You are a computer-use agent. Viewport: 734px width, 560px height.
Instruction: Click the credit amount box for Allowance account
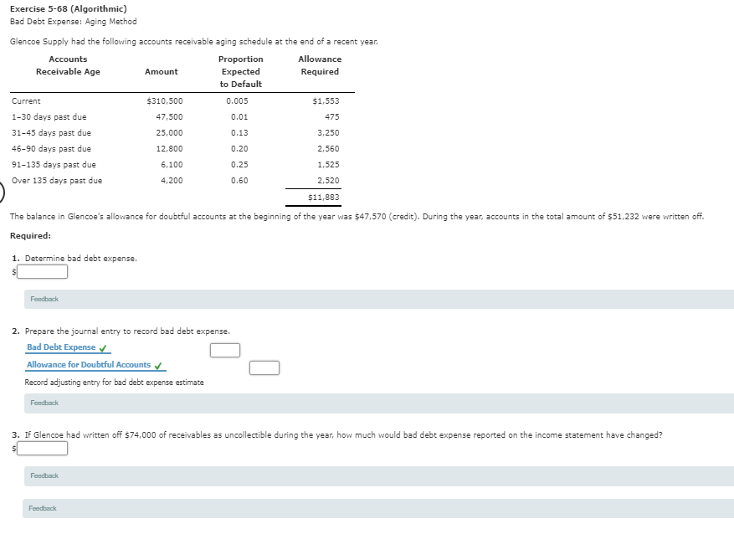(x=264, y=367)
